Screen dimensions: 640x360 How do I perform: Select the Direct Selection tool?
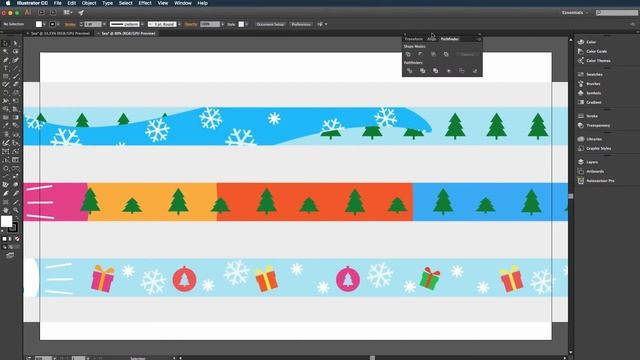point(16,43)
